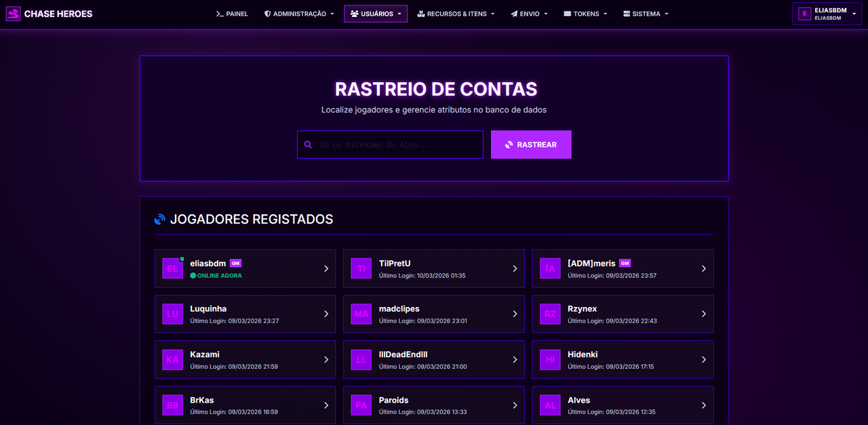Click the MA avatar of madclipes
Image resolution: width=868 pixels, height=425 pixels.
tap(361, 314)
